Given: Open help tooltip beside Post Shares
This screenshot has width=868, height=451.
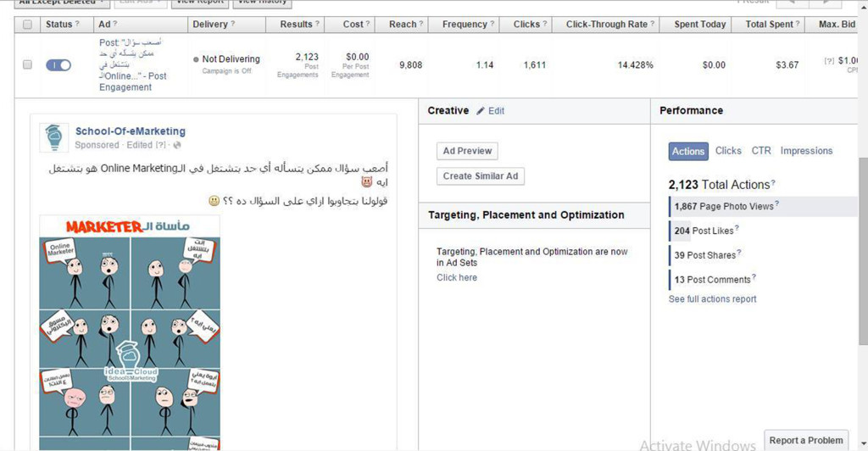Looking at the screenshot, I should pyautogui.click(x=739, y=253).
